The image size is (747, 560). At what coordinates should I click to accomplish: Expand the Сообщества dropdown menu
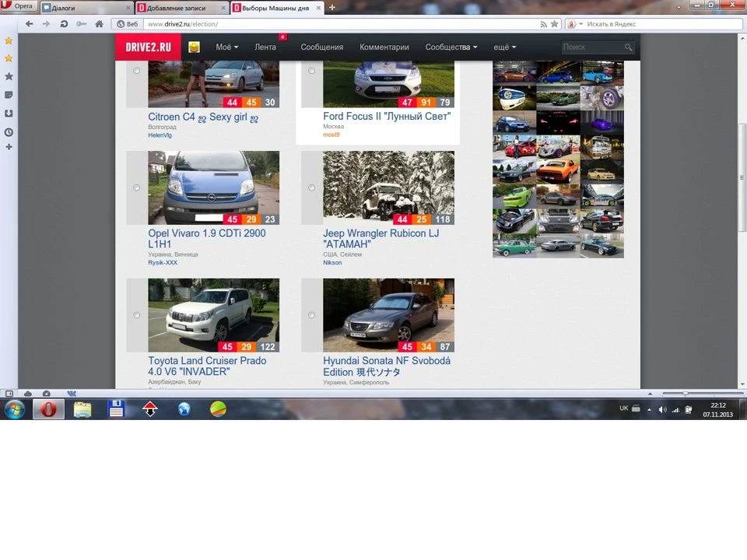point(451,47)
